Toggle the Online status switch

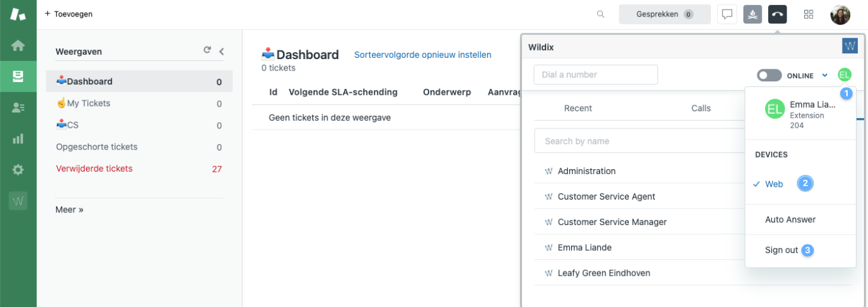tap(769, 75)
